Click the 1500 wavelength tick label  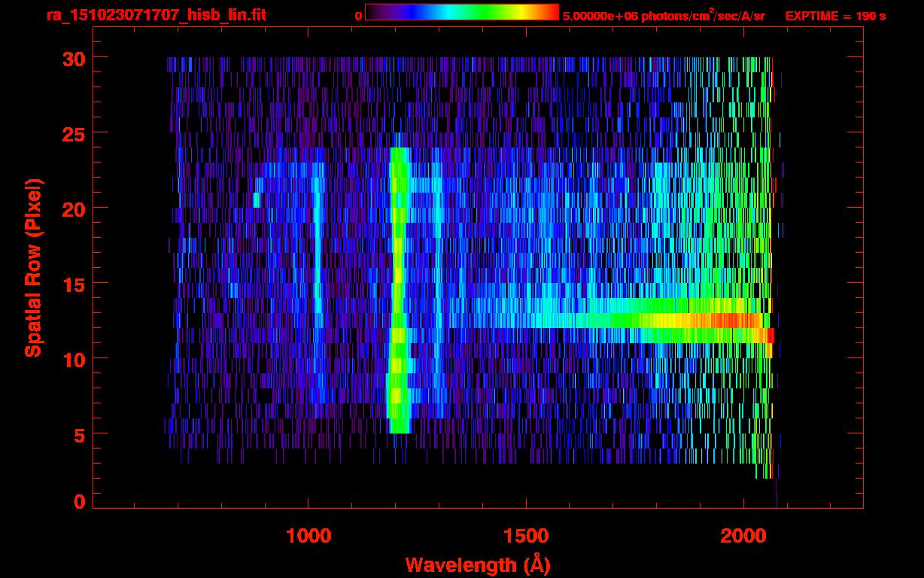tap(526, 535)
